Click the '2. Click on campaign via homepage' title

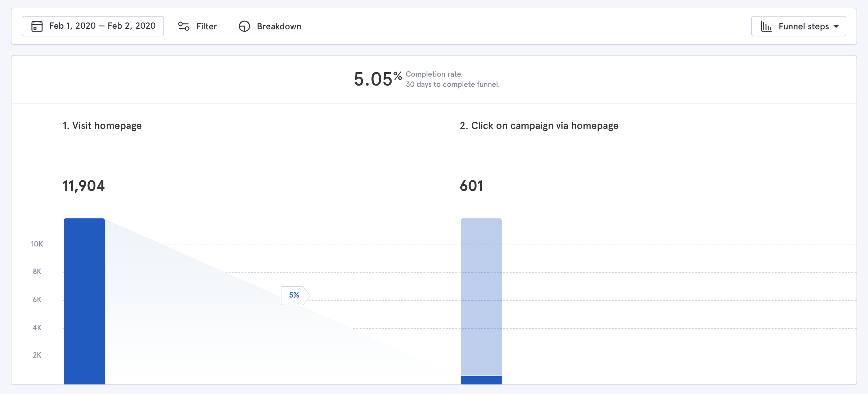pyautogui.click(x=539, y=126)
